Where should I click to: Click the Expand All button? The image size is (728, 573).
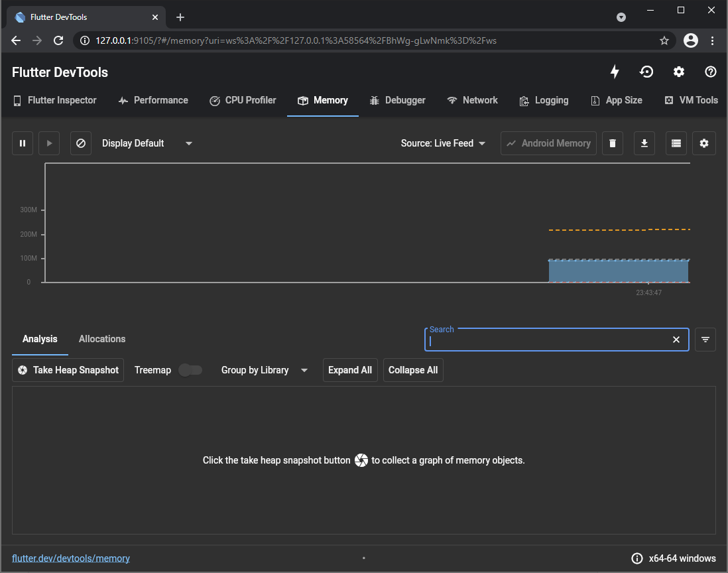(x=350, y=370)
